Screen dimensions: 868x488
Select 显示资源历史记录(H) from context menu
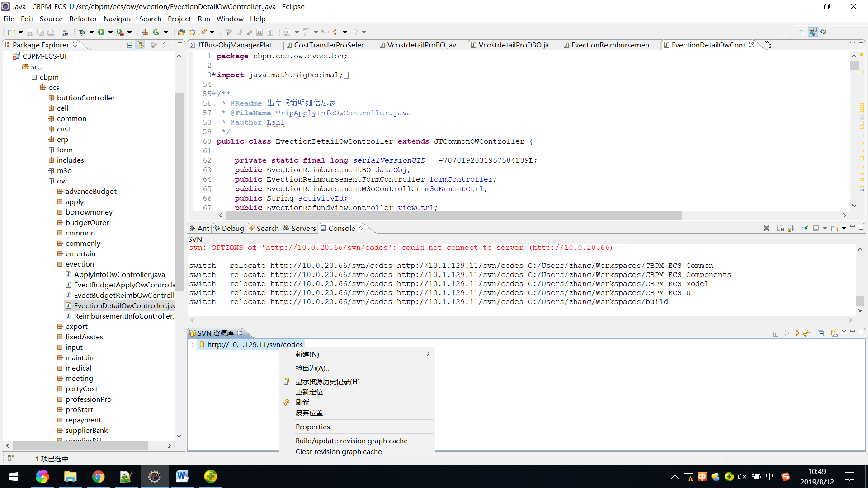click(327, 381)
